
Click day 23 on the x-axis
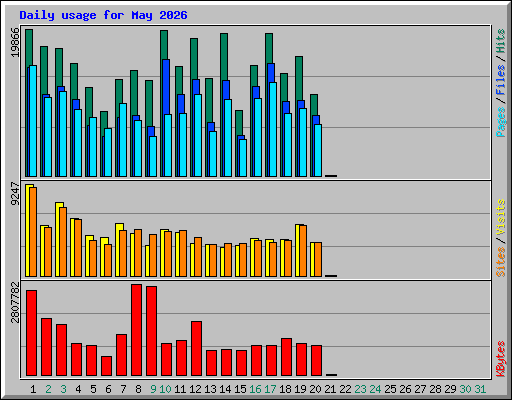[x=360, y=389]
